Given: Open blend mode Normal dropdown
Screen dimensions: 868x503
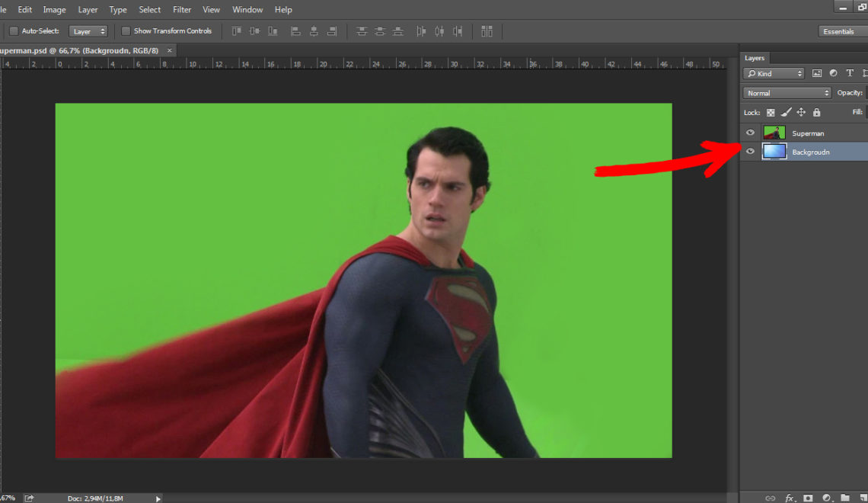Looking at the screenshot, I should point(787,93).
